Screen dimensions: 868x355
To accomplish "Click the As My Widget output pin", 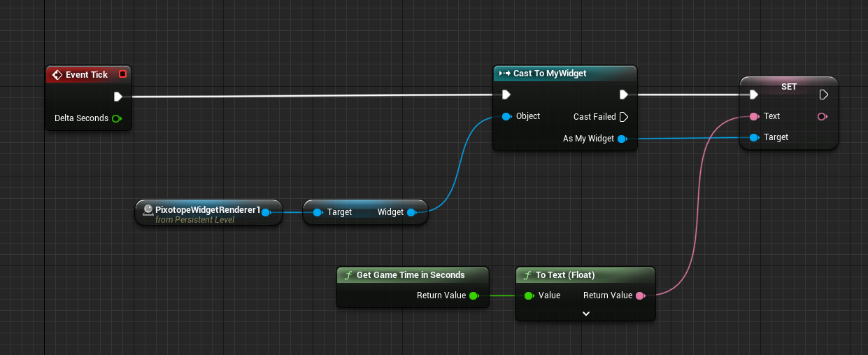I will (x=622, y=139).
